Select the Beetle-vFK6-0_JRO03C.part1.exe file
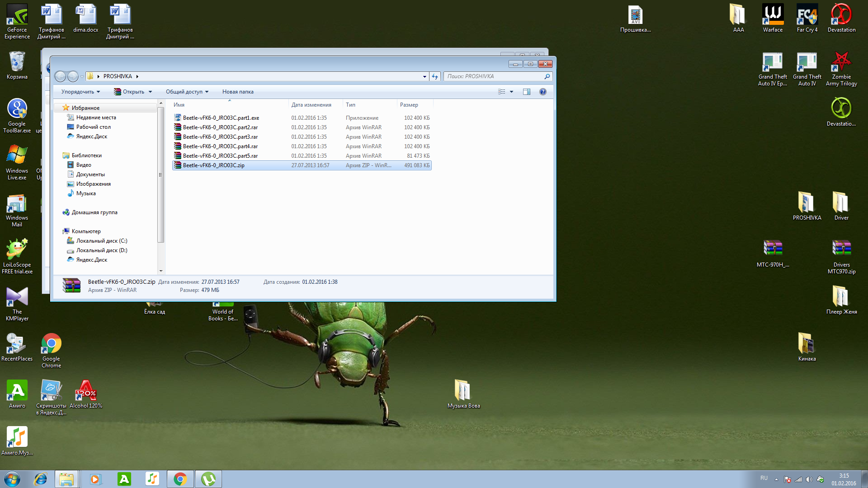Screen dimensions: 868x488 point(221,118)
